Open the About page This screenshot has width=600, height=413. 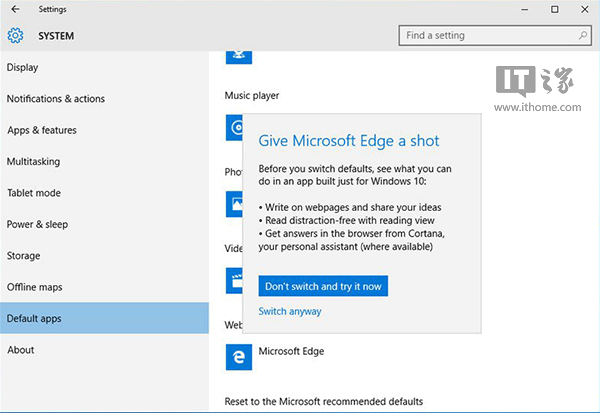tap(104, 350)
